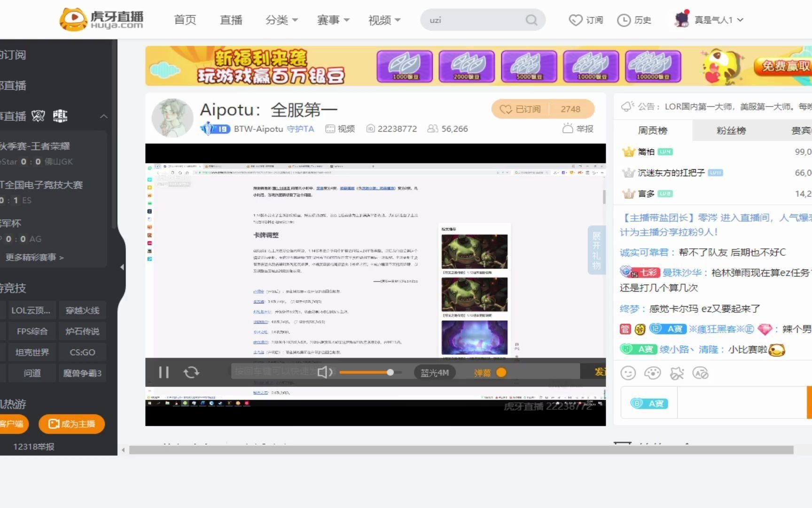Screen dimensions: 812x508
Task: Click the search magnifier icon
Action: pyautogui.click(x=531, y=20)
